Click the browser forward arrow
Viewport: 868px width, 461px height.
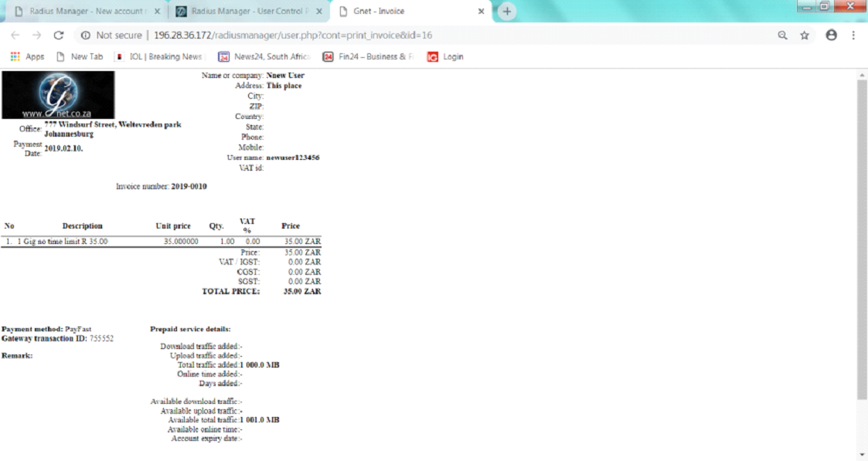[36, 36]
